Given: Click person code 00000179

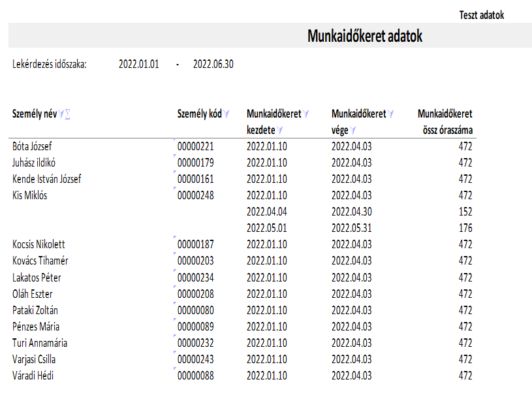Looking at the screenshot, I should click(x=196, y=163).
